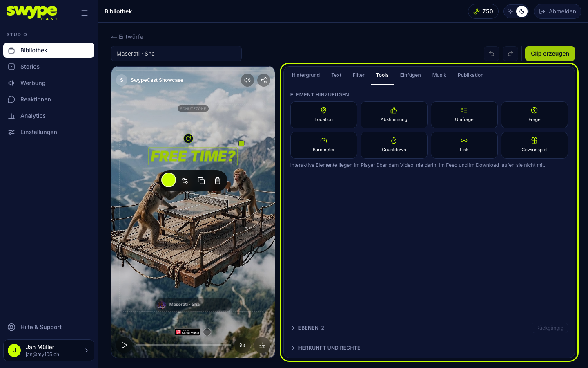Screen dimensions: 588x368
Task: Open text settings sliders in the floating toolbar
Action: 185,181
